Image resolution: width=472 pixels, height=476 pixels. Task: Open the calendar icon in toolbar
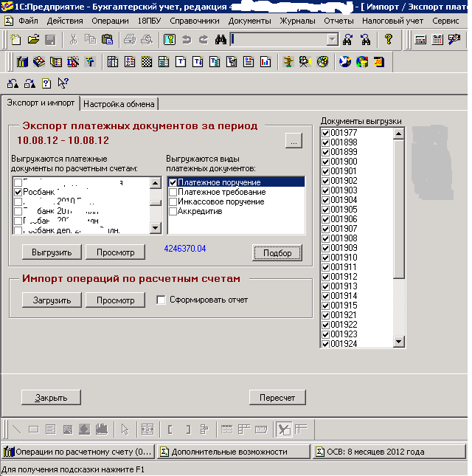[x=437, y=39]
